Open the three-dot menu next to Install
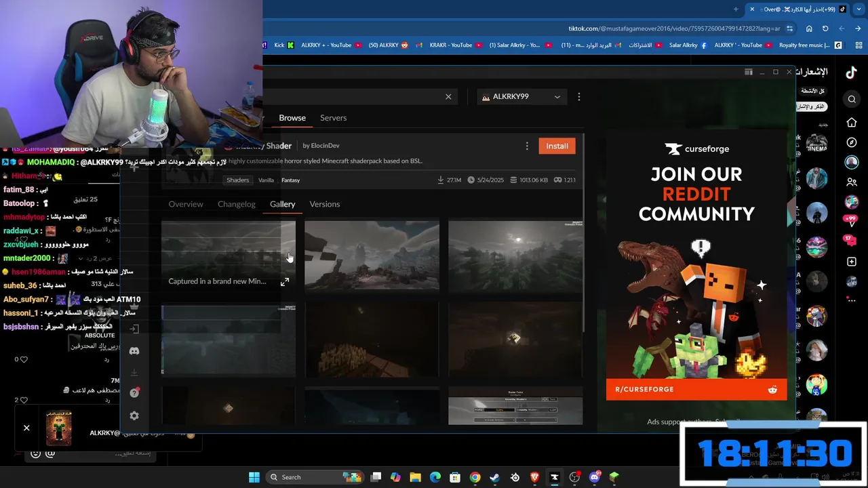 (527, 146)
